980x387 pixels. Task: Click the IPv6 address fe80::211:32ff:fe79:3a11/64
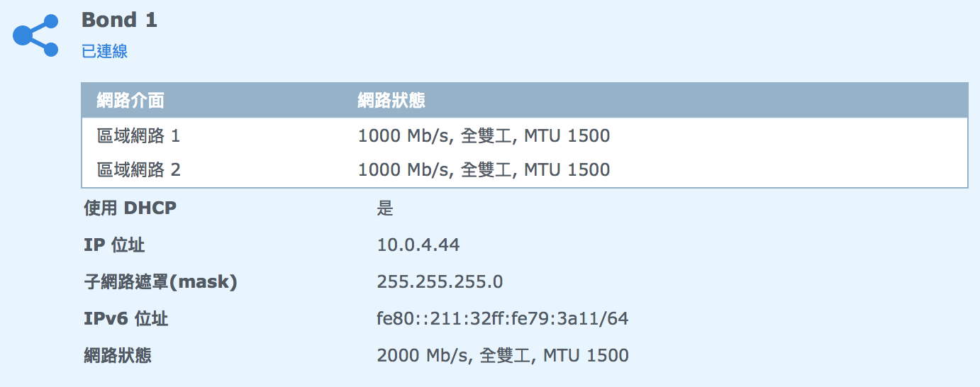pos(502,319)
